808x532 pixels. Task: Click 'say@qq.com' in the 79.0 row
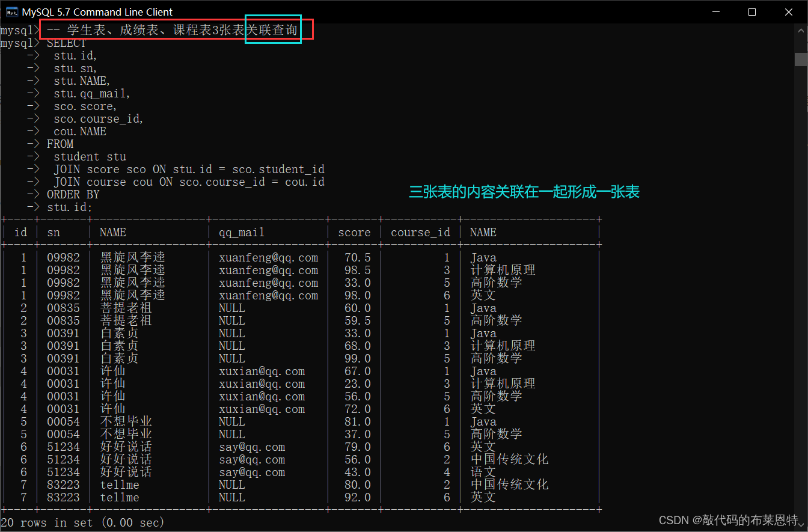pos(252,447)
